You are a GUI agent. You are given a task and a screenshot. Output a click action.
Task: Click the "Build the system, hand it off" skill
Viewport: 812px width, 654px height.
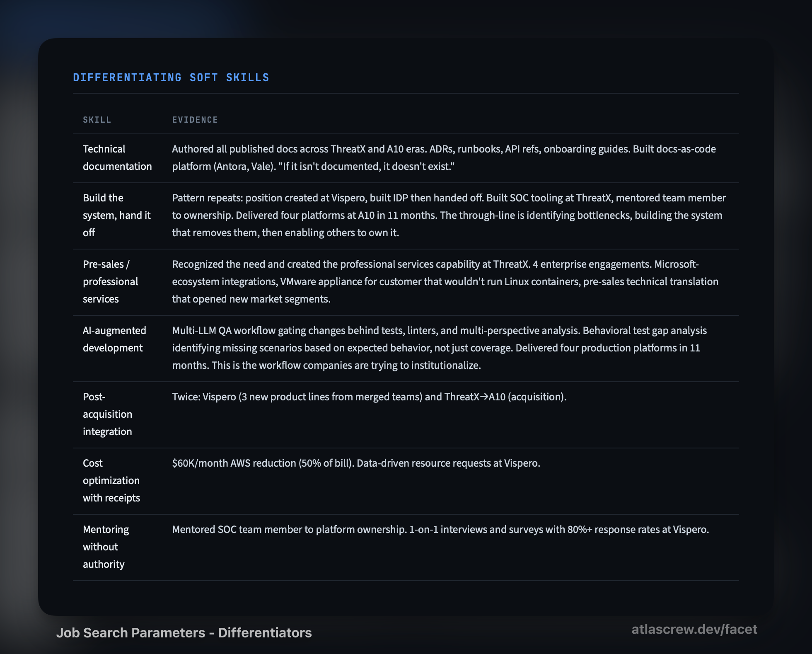pos(116,215)
